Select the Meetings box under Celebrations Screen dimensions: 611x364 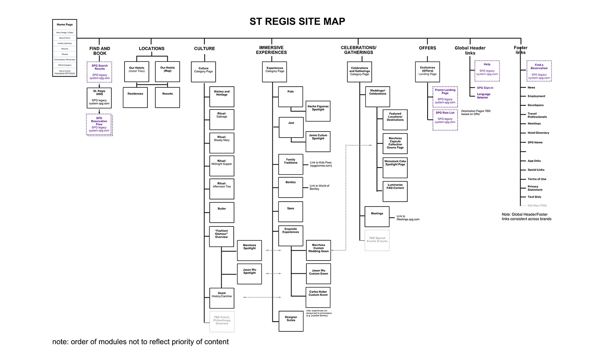point(377,217)
